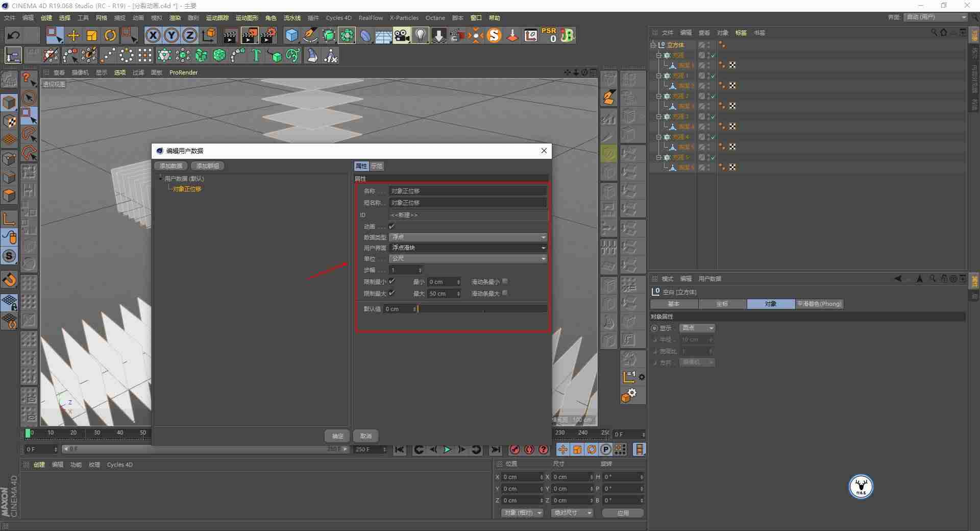
Task: Jump to the timeline start
Action: [x=400, y=449]
